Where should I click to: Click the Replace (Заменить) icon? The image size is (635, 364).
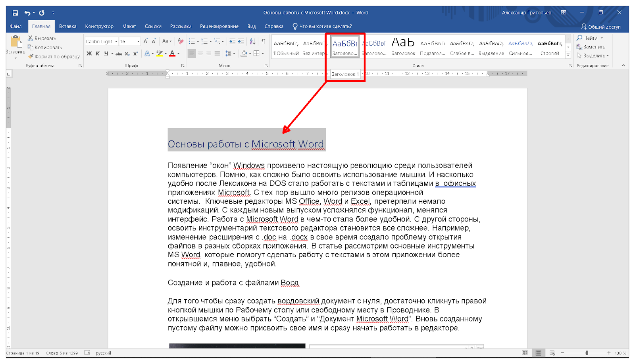pos(579,47)
